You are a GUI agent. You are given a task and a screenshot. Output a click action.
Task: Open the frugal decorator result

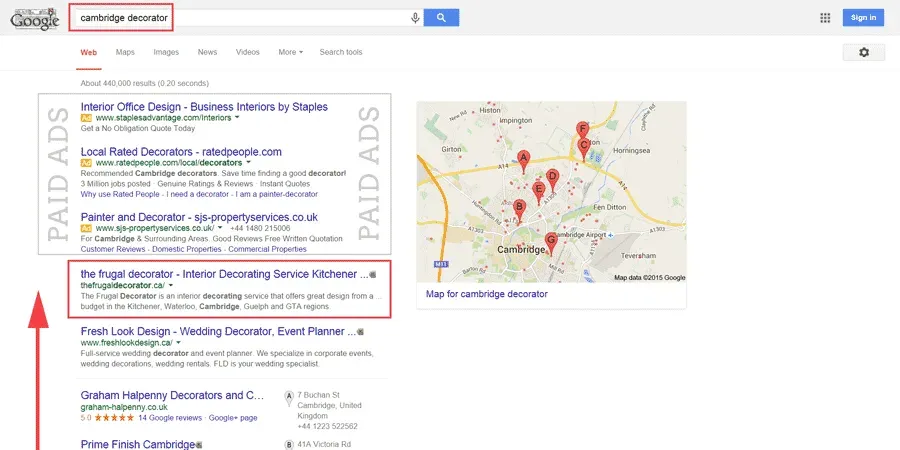pyautogui.click(x=224, y=274)
